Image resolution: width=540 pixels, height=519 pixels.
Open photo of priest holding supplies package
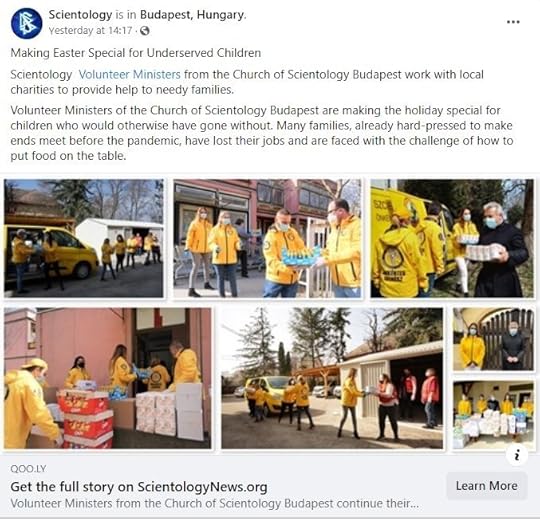452,238
